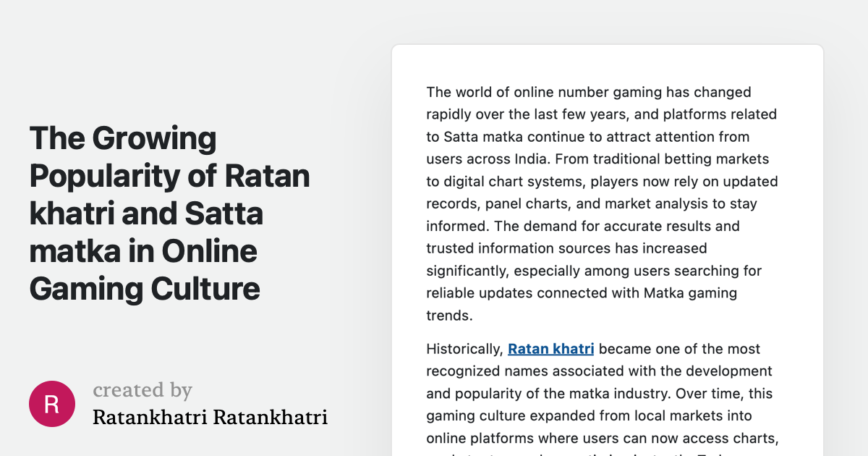
Task: Click "matka in Online" heading line
Action: pyautogui.click(x=143, y=251)
